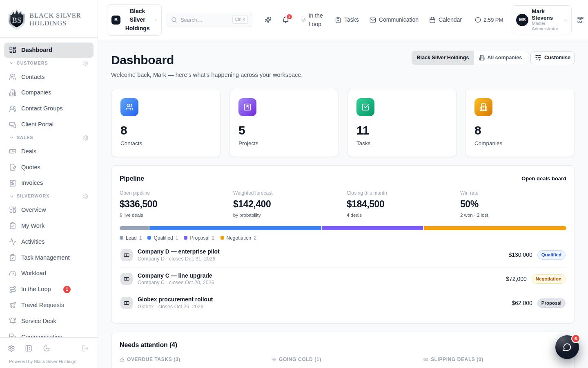Screen dimensions: 588x368
Task: Select the Black Silver Holdings view toggle
Action: (443, 58)
